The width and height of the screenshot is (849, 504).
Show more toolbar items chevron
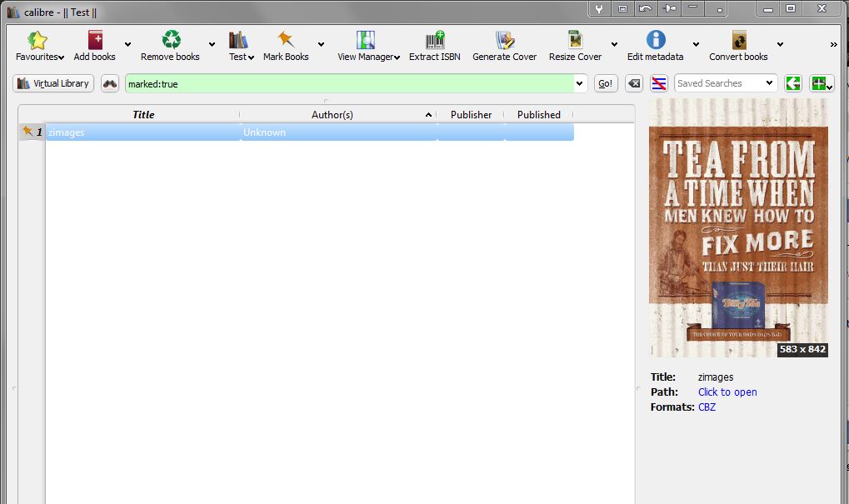833,44
